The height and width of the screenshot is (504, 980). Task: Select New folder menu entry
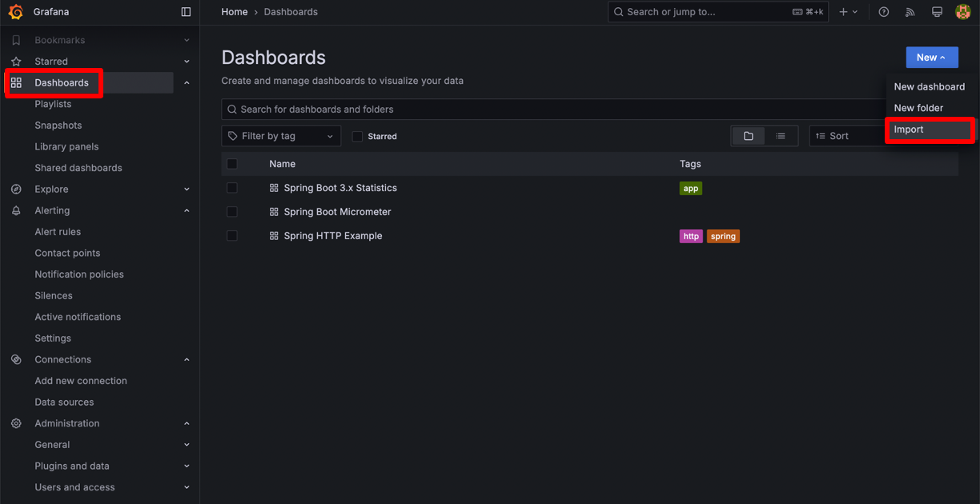coord(918,108)
